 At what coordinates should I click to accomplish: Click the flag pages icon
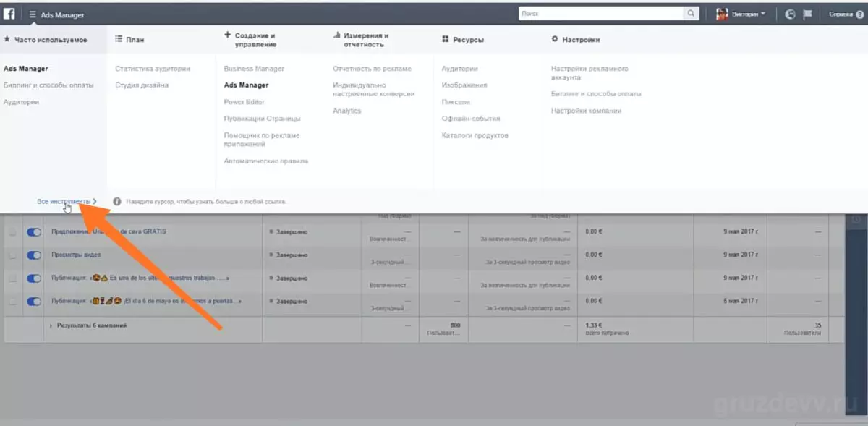click(809, 14)
